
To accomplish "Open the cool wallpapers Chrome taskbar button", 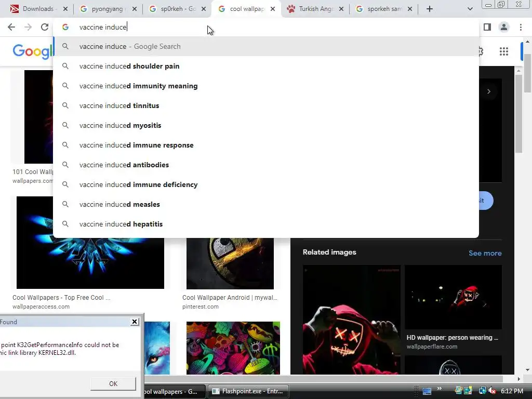I will click(x=175, y=391).
